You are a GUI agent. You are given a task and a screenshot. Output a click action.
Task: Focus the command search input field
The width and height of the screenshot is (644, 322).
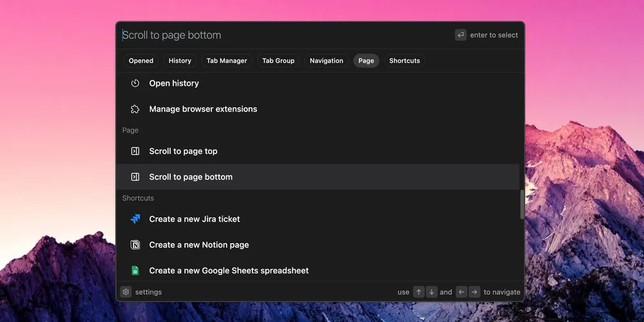283,35
